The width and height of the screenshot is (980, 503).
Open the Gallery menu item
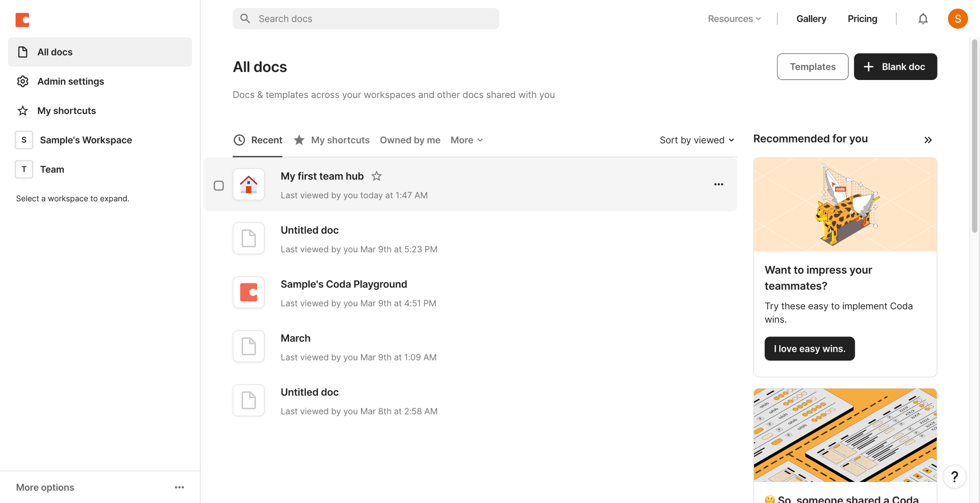[x=811, y=18]
